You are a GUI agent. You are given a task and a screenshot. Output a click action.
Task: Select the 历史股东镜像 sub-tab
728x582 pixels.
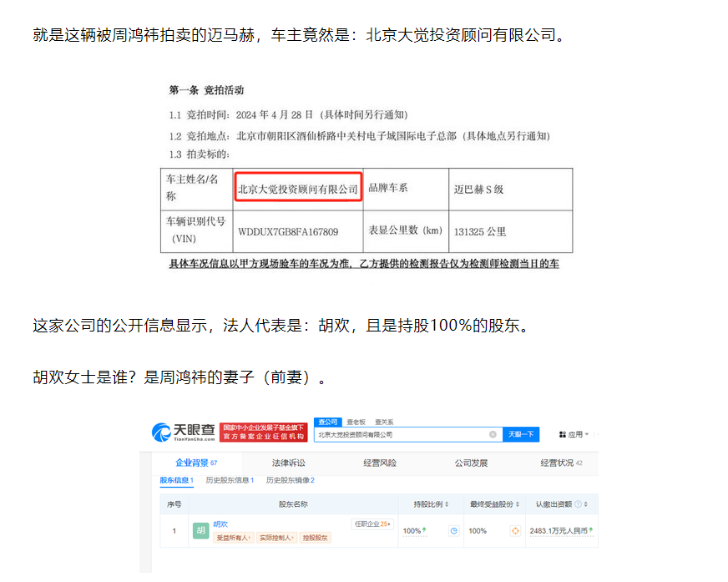291,480
